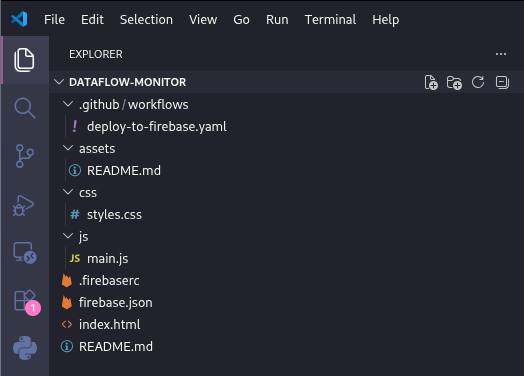524x376 pixels.
Task: Select the js folder name
Action: (84, 237)
